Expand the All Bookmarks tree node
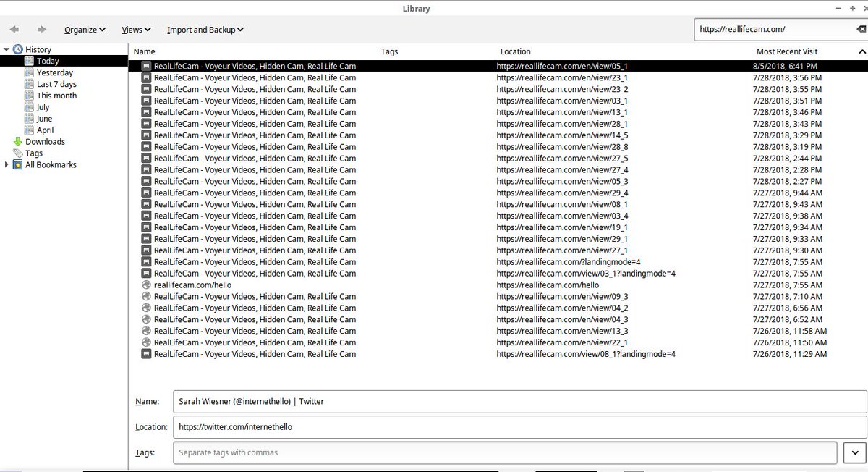This screenshot has width=868, height=472. click(7, 164)
